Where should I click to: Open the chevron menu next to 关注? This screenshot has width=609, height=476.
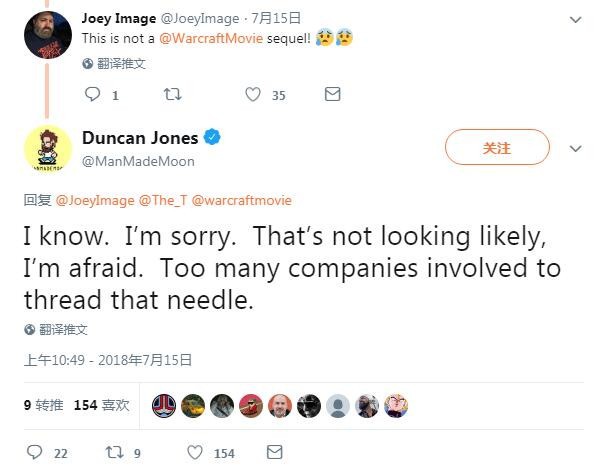575,148
